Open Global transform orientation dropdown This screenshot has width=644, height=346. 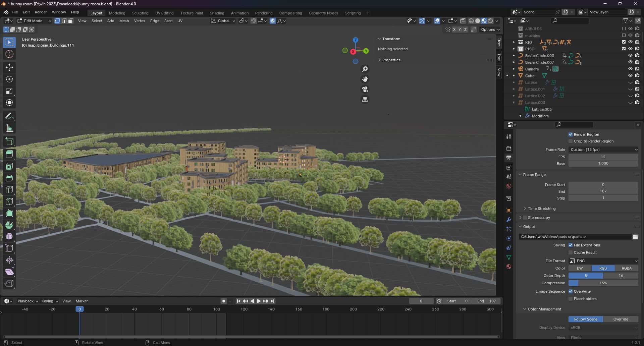click(x=223, y=21)
